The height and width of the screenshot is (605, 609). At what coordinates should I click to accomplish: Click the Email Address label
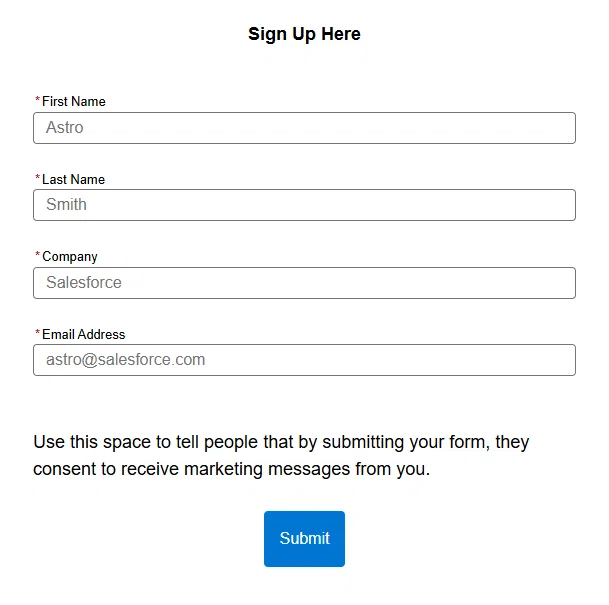click(84, 334)
